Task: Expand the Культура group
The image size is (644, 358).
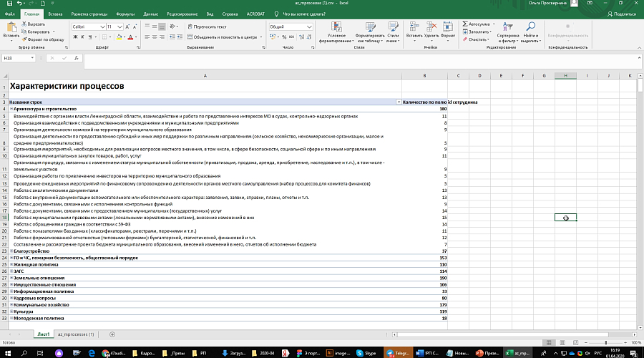Action: 11,311
